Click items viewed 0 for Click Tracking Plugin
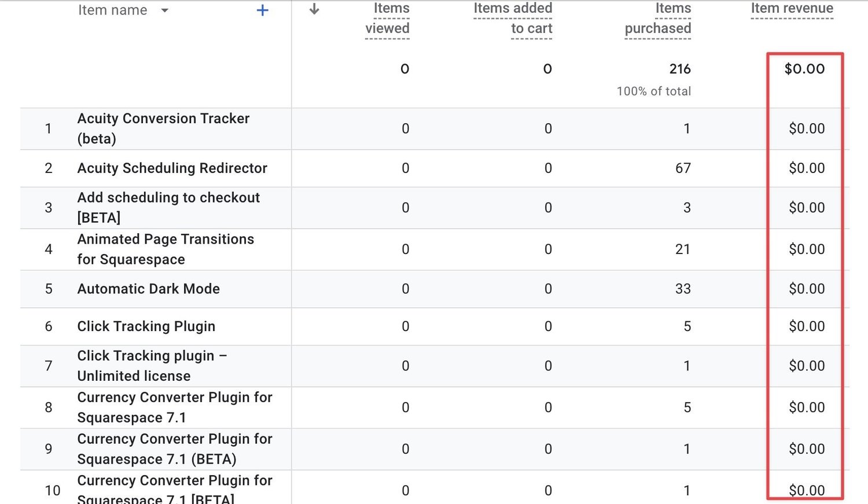 pos(406,326)
